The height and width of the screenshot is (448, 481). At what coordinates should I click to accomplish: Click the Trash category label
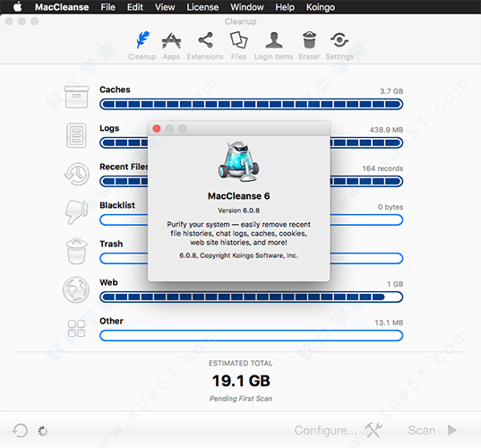111,244
